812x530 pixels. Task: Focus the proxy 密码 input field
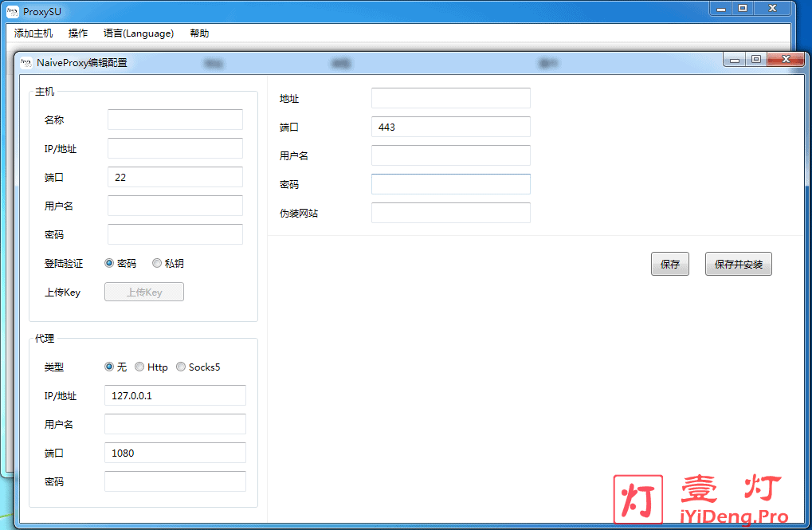pyautogui.click(x=175, y=481)
